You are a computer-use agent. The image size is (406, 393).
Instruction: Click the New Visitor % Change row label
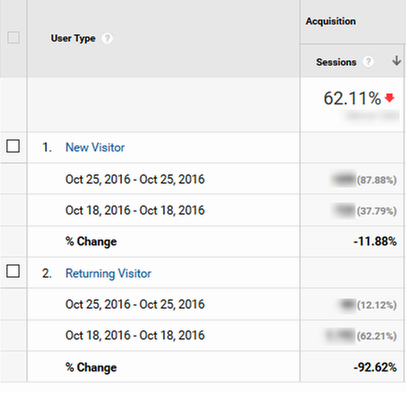pos(91,241)
